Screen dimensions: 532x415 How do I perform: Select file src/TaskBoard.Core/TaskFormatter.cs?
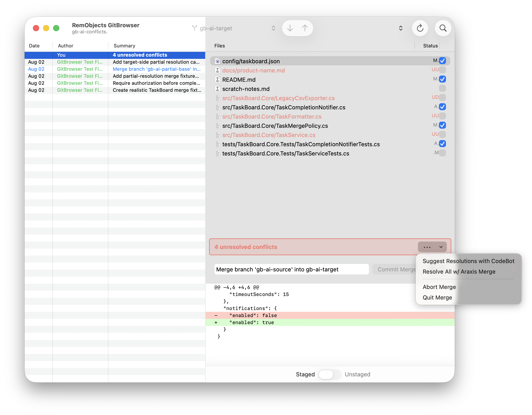pyautogui.click(x=330, y=116)
